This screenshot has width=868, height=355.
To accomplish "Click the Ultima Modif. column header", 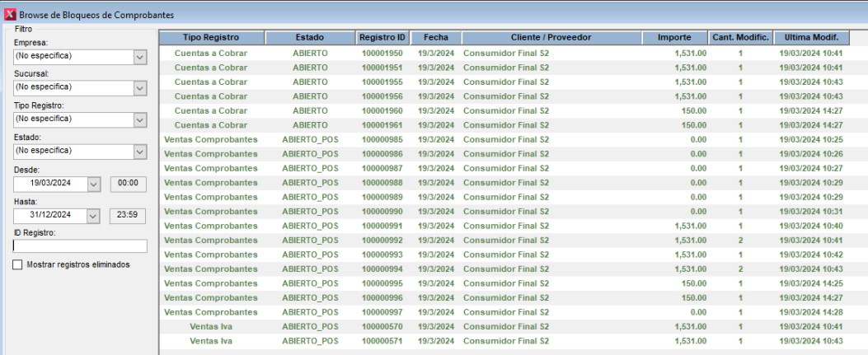I will pyautogui.click(x=811, y=38).
